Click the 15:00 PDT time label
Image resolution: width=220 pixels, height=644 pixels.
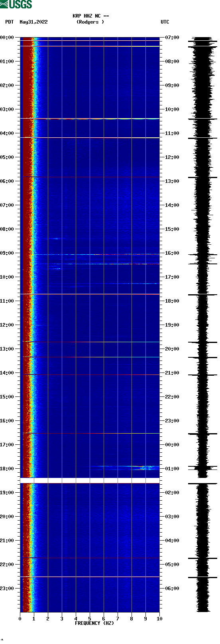7,397
